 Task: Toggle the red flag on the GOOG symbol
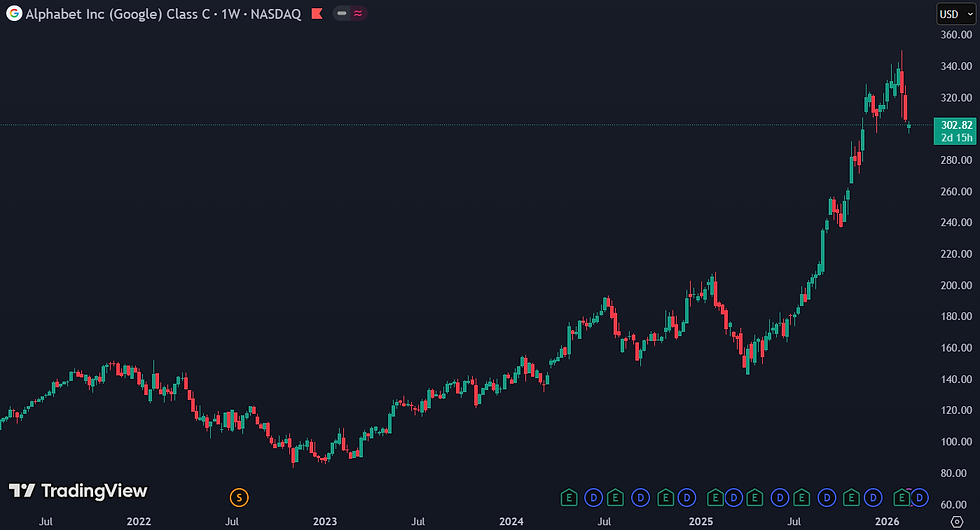click(x=318, y=13)
